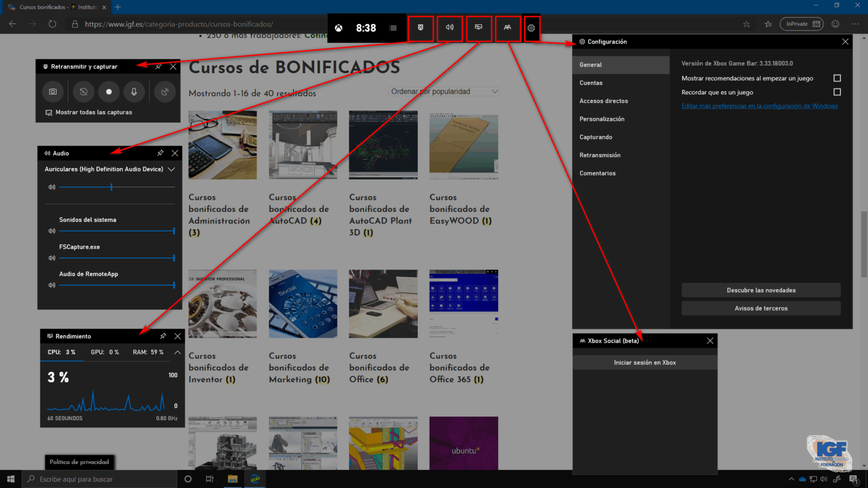Image resolution: width=868 pixels, height=488 pixels.
Task: Open link to edit preferences in Windows settings
Action: point(759,106)
